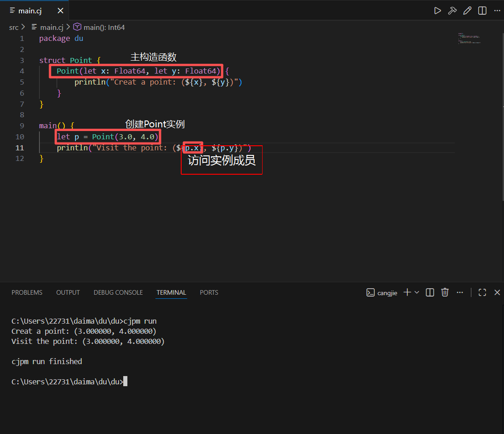Screen dimensions: 504x434
Task: Click line number 9 in the gutter
Action: coord(22,126)
